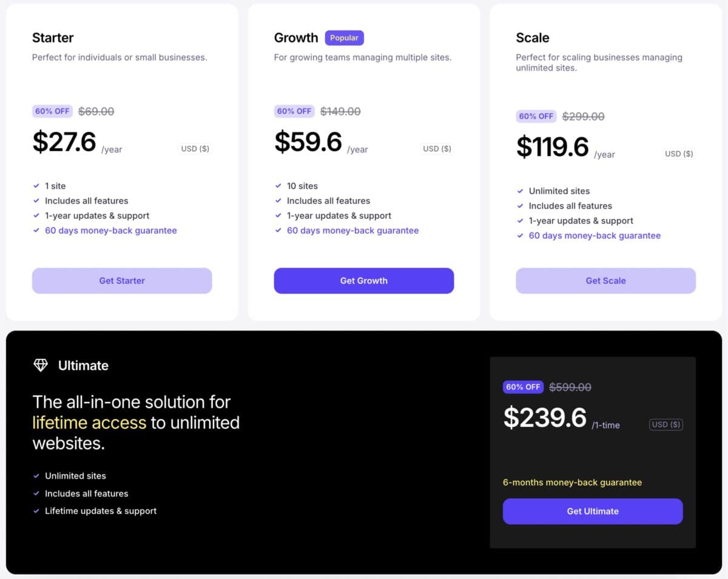The height and width of the screenshot is (579, 728).
Task: Click the checkmark next to 10 sites
Action: (278, 186)
